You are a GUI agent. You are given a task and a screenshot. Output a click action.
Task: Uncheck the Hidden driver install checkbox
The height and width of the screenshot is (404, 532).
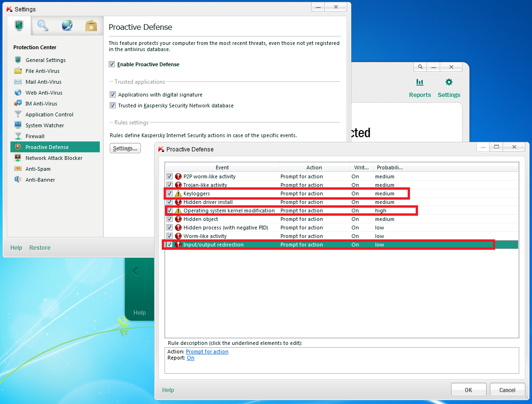click(170, 202)
